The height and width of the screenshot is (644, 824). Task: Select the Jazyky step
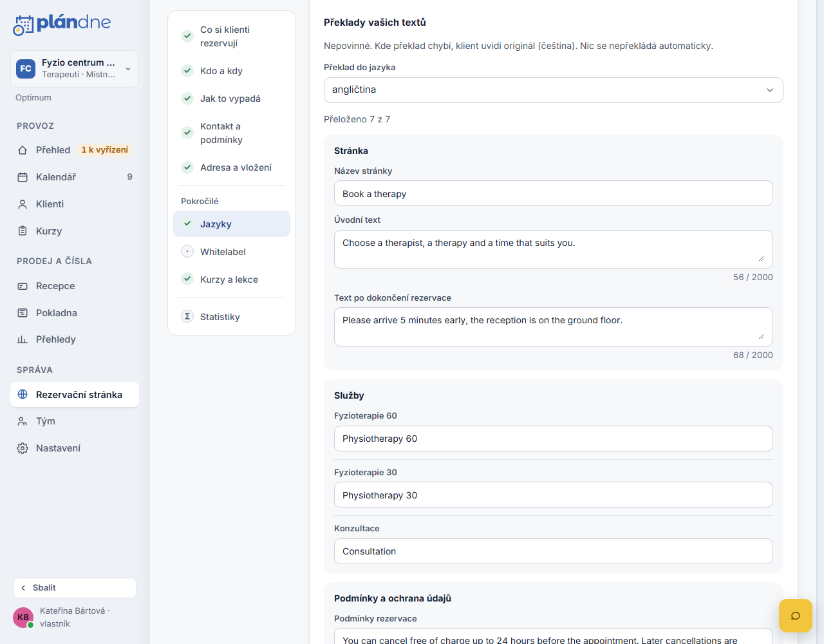(232, 224)
